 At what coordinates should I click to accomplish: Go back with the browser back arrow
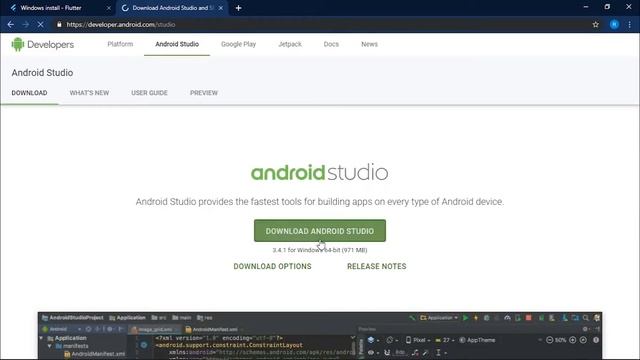tap(11, 24)
